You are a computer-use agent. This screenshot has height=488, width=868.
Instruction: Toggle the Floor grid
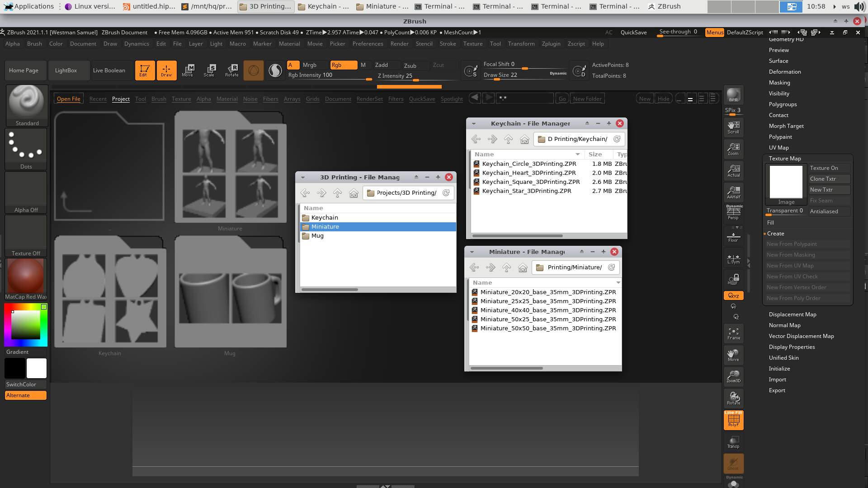(x=733, y=235)
